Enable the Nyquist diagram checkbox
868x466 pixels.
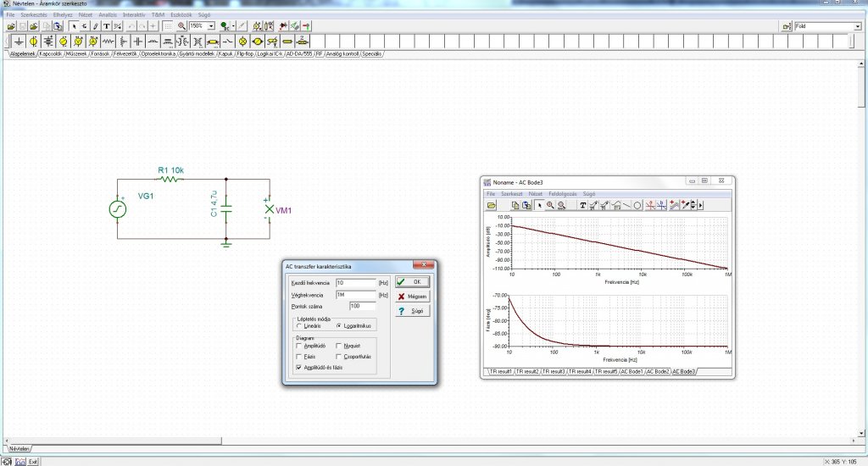(338, 346)
